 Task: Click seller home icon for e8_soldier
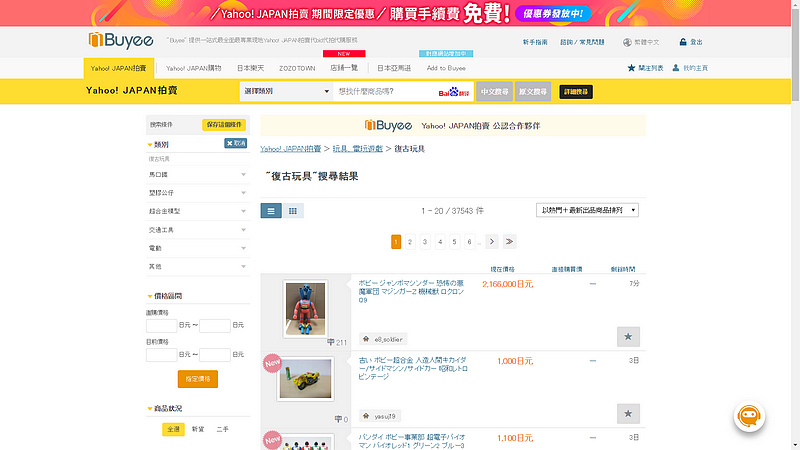(x=366, y=339)
